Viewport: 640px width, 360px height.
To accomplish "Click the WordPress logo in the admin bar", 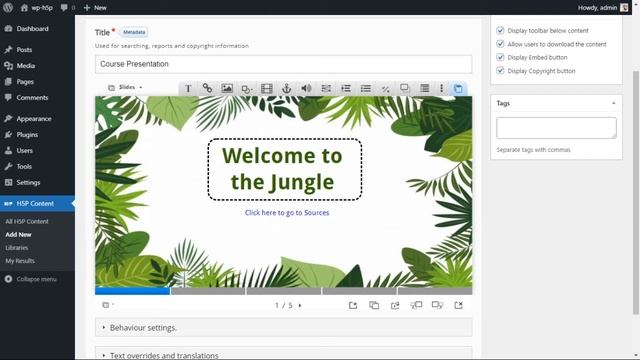I will coord(8,7).
